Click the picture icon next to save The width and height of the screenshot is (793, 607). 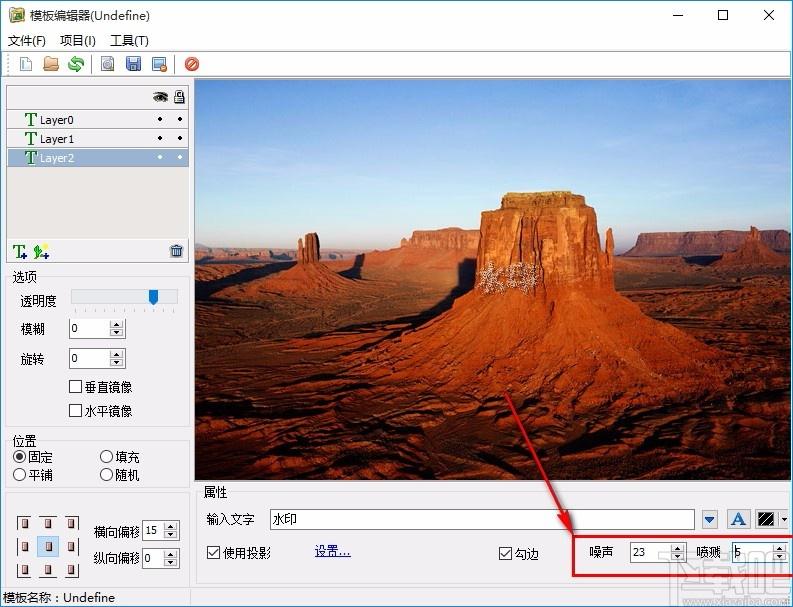tap(160, 64)
